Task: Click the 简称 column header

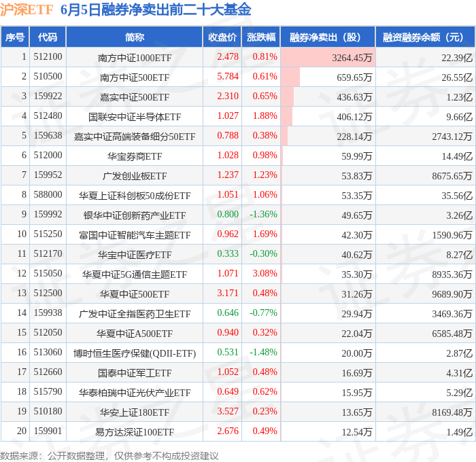Action: coord(135,37)
